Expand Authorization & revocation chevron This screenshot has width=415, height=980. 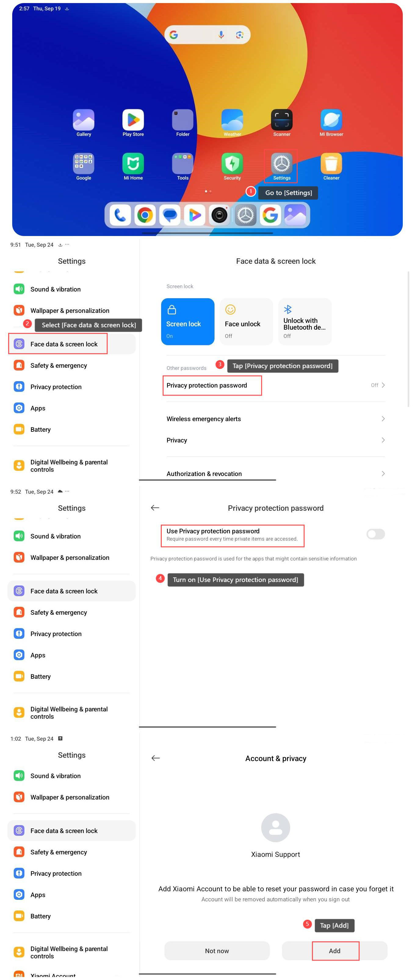tap(383, 473)
